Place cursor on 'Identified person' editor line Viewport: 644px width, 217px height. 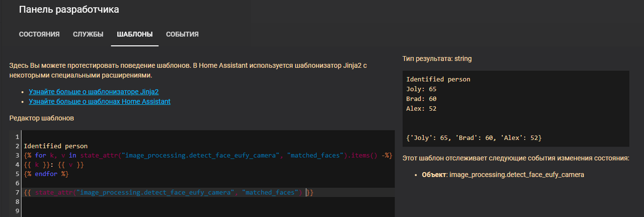[55, 146]
